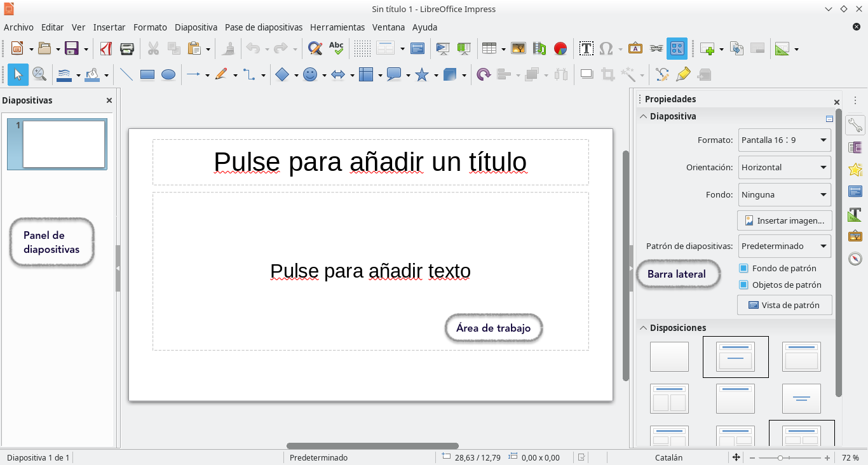
Task: Open the Herramientas menu
Action: 337,27
